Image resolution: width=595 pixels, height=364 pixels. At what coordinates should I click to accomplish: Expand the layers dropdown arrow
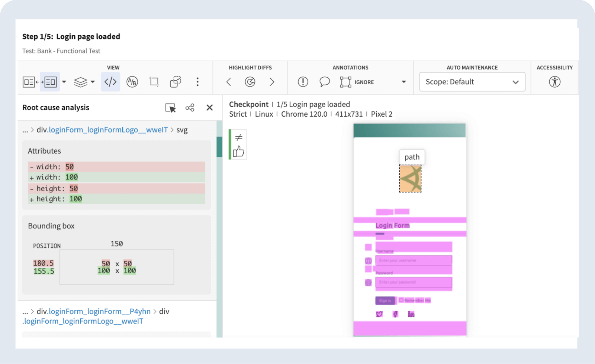(x=93, y=82)
